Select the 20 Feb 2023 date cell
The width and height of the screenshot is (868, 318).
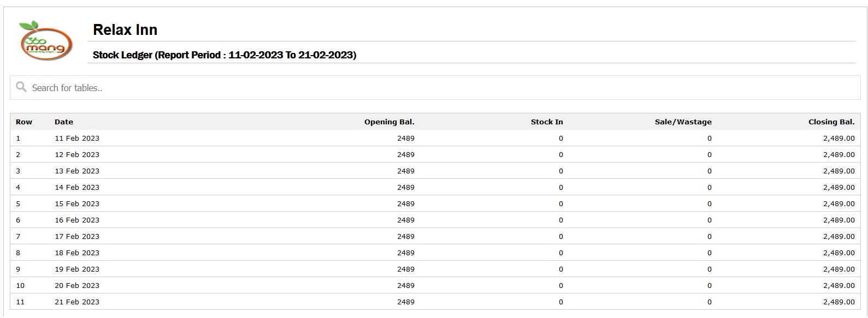click(77, 285)
